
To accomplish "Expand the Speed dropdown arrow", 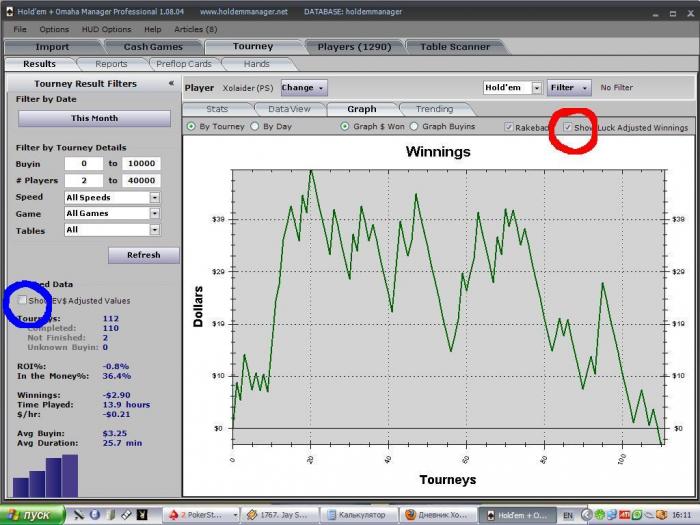I will click(x=154, y=197).
